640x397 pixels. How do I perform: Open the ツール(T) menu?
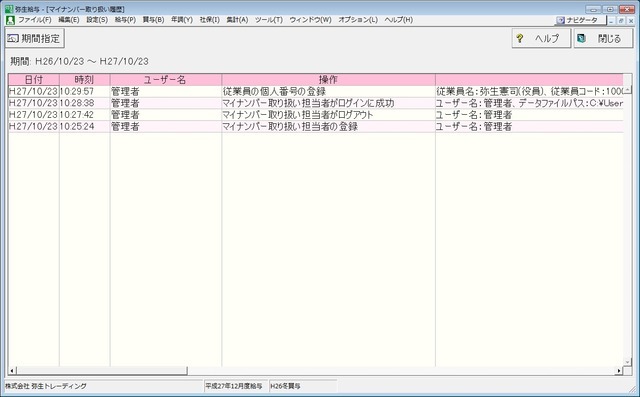click(x=269, y=20)
